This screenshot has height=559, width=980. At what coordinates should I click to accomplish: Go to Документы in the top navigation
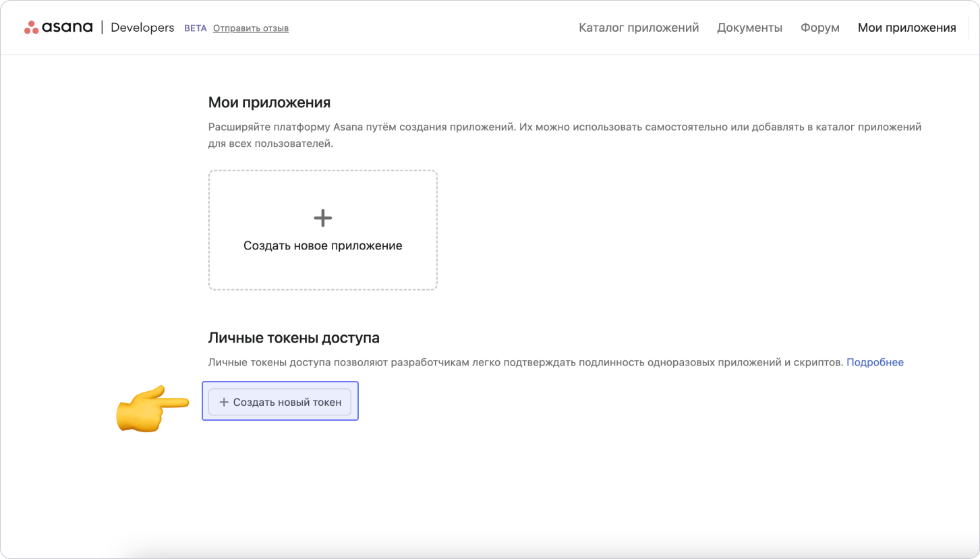(749, 28)
